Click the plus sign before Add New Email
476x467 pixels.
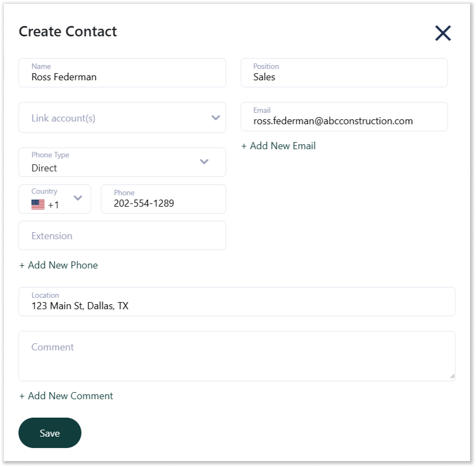pos(244,146)
